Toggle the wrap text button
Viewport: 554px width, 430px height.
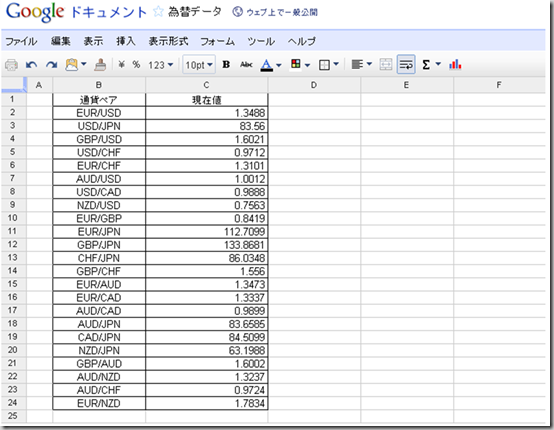(406, 64)
